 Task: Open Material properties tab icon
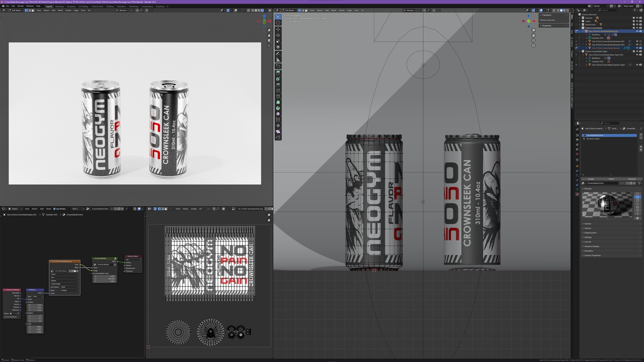pyautogui.click(x=577, y=194)
